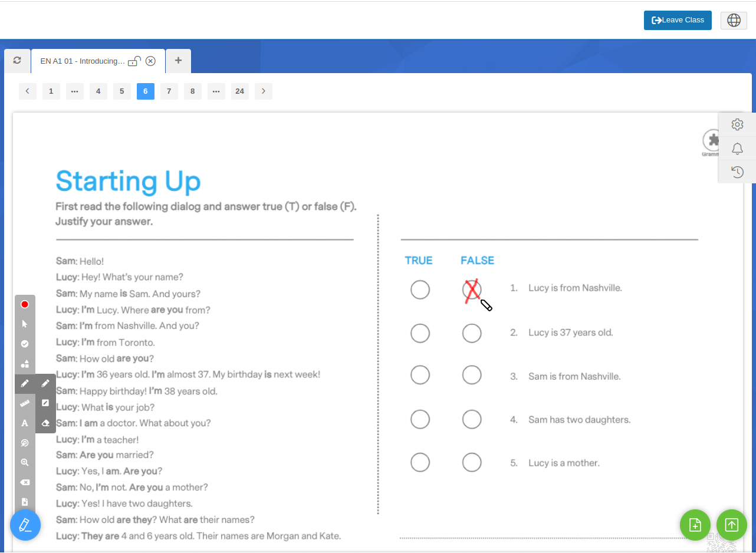Click the delete page file icon
The image size is (756, 553).
[x=25, y=502]
